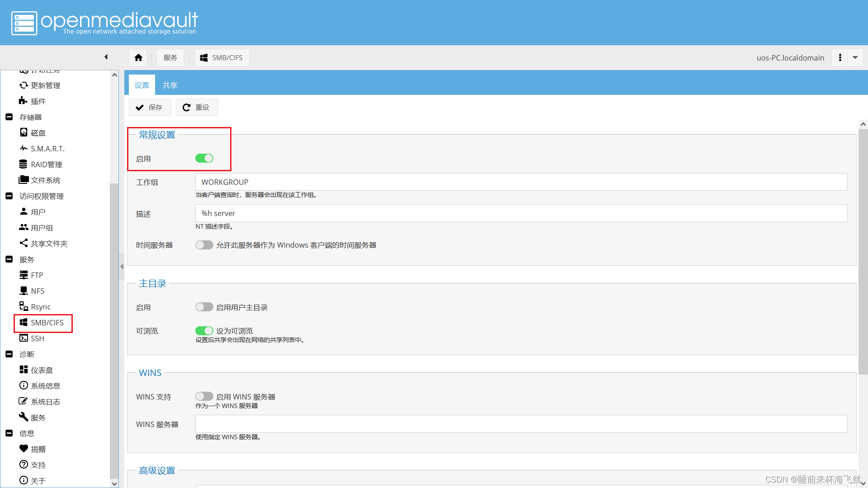Open the S.M.A.R.T. sidebar item

(47, 149)
